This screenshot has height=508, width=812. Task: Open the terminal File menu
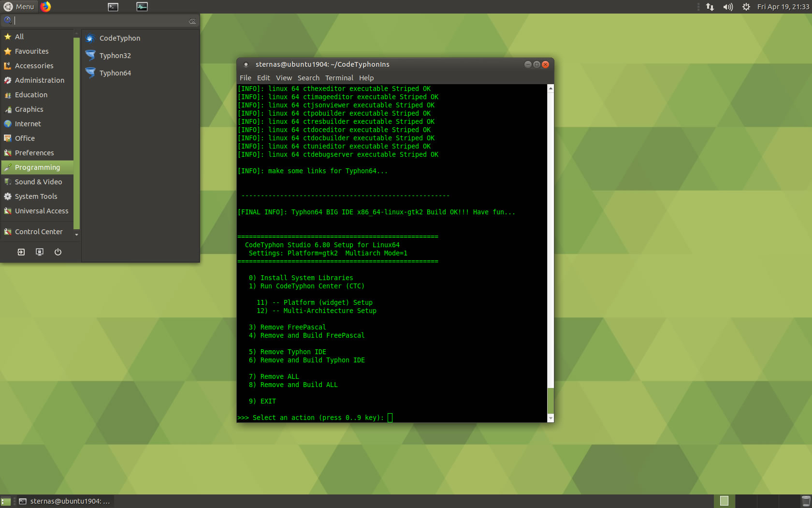(246, 78)
